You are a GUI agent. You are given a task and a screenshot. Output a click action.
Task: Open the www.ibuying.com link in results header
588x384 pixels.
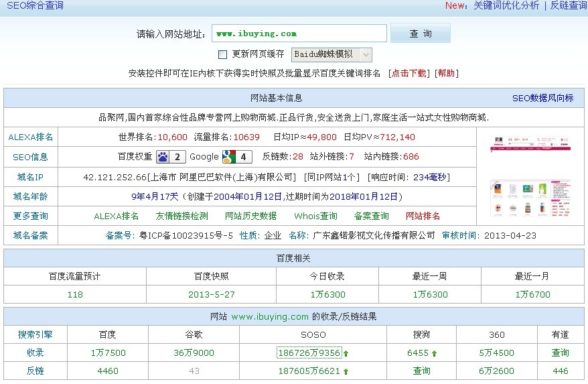(x=270, y=317)
